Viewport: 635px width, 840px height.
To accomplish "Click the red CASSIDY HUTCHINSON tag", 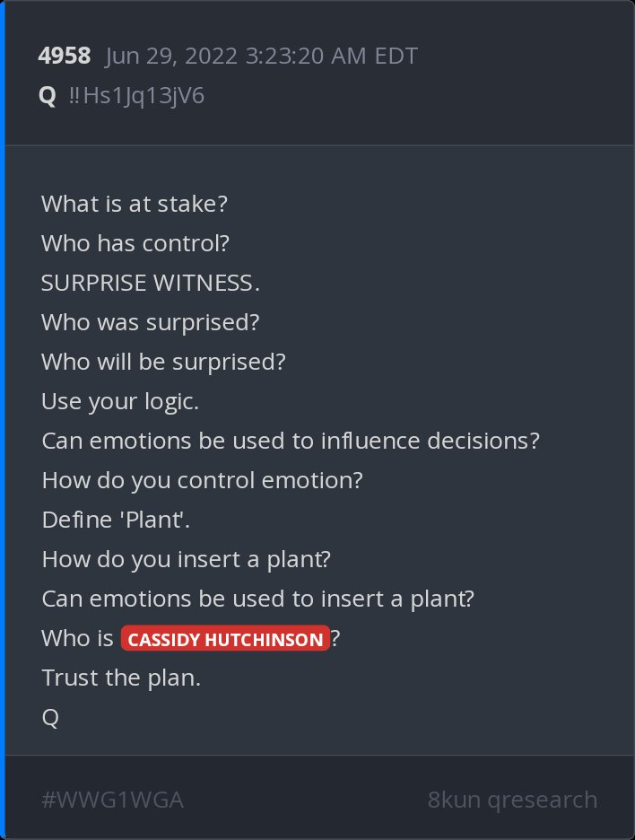I will [x=225, y=639].
